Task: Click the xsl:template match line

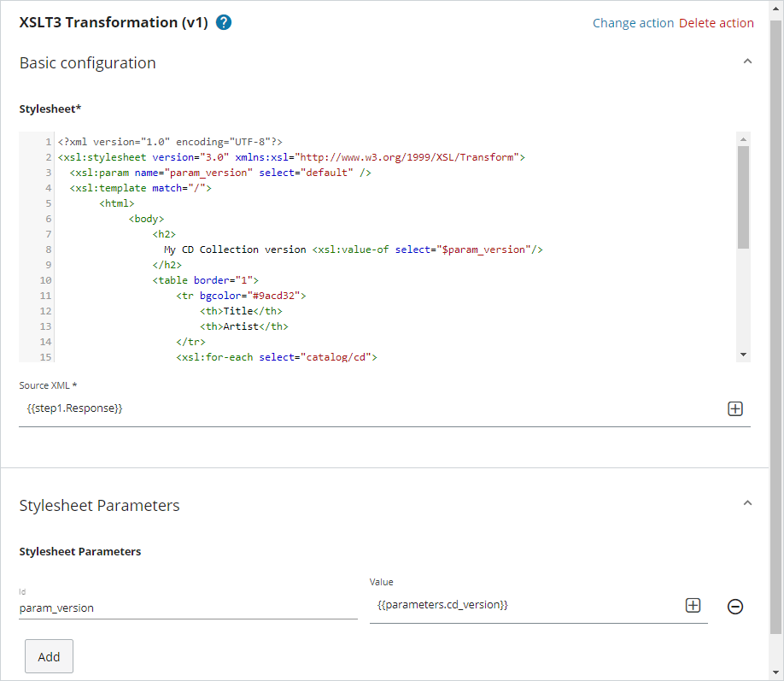Action: click(x=141, y=188)
